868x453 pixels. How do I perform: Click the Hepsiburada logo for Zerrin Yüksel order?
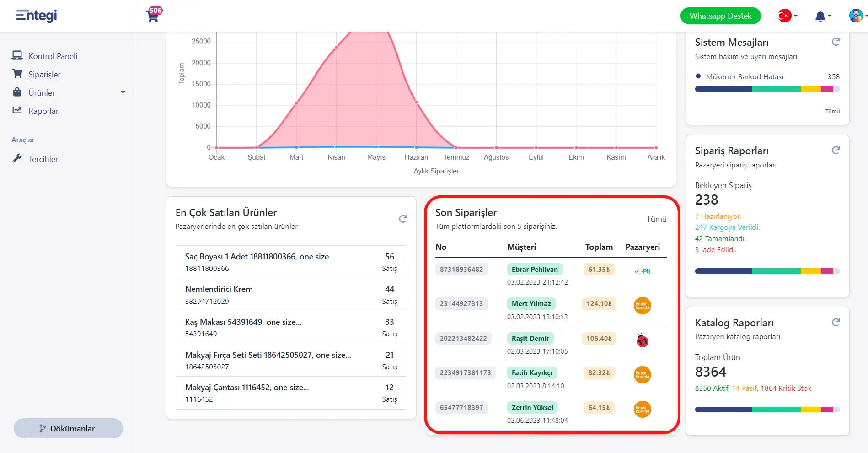643,409
